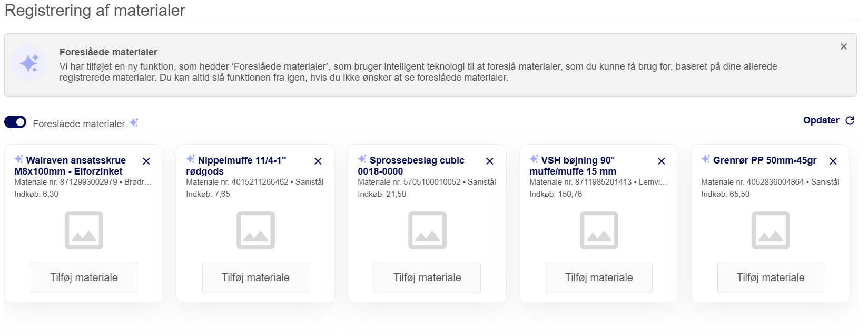Click the VSH bøjning image placeholder
The image size is (868, 336).
tap(599, 230)
